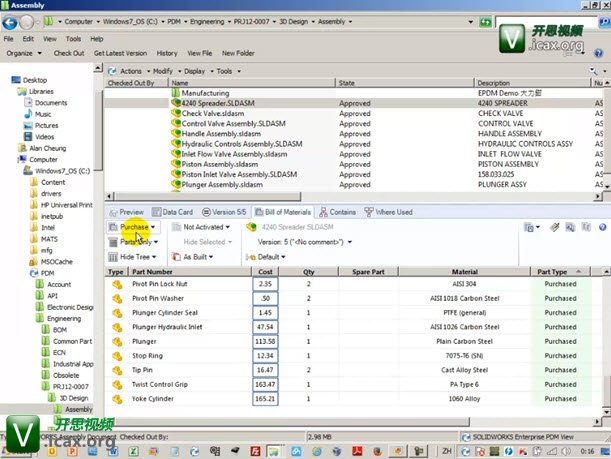Click the Check Out button
The width and height of the screenshot is (611, 459).
click(x=68, y=53)
